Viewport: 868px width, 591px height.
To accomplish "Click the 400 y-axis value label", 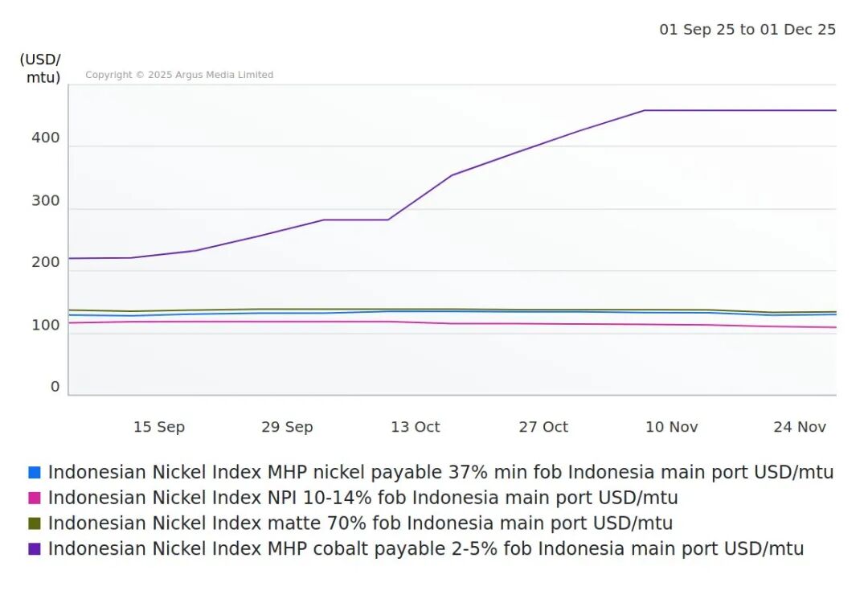I will pyautogui.click(x=46, y=138).
